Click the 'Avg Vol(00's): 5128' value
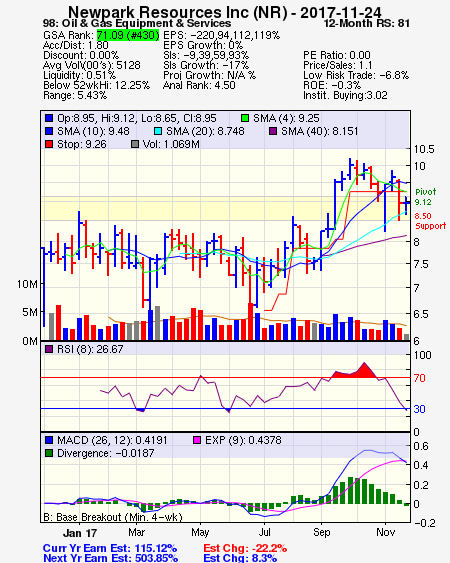The height and width of the screenshot is (563, 450). click(92, 65)
